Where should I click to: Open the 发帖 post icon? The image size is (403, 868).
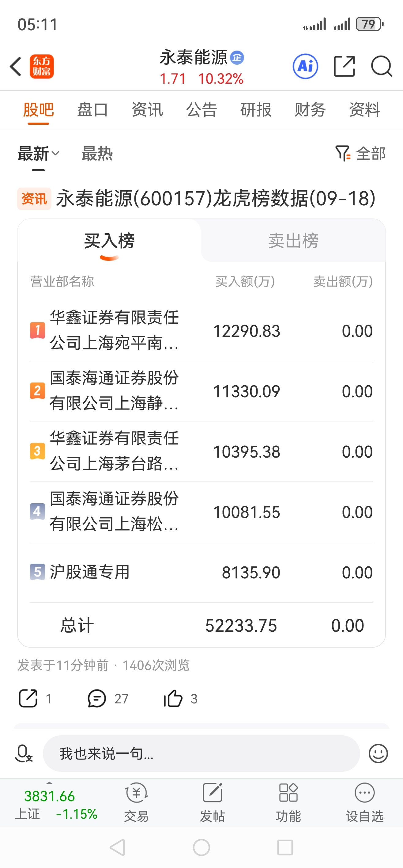213,803
